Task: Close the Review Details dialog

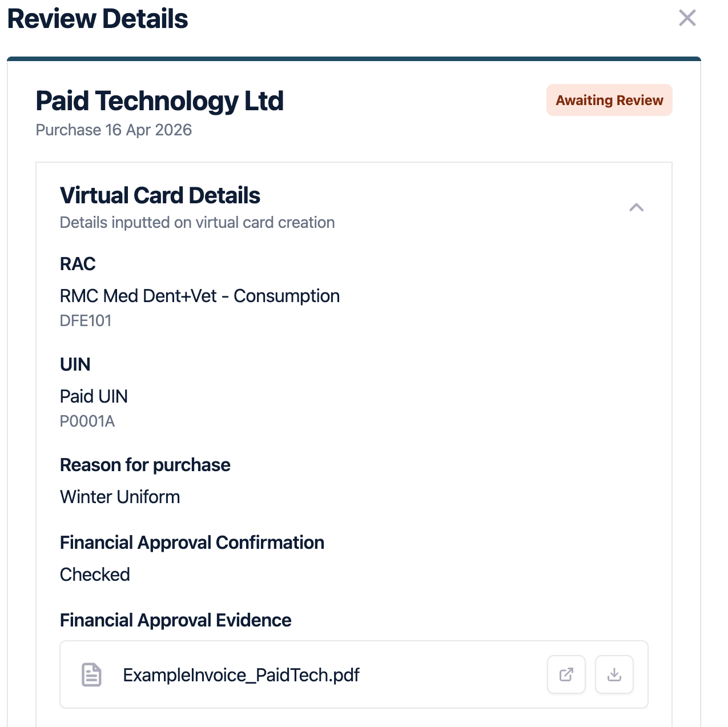Action: click(x=687, y=18)
